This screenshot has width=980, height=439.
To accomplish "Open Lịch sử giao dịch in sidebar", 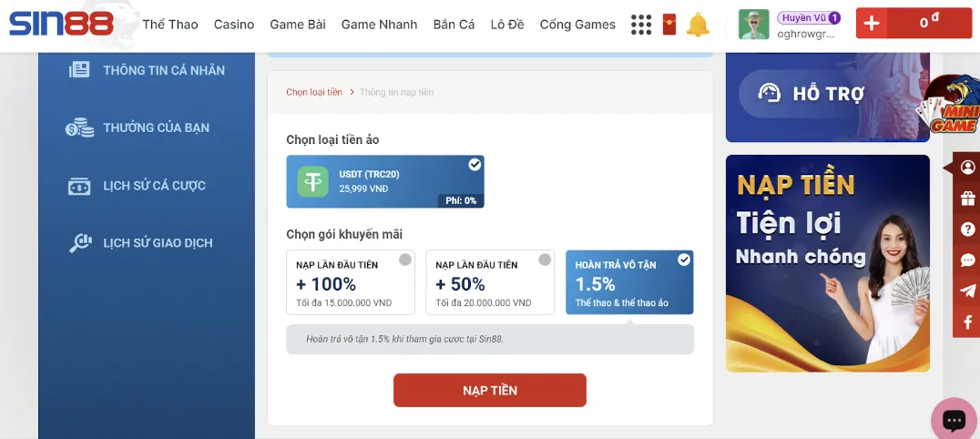I will click(157, 243).
